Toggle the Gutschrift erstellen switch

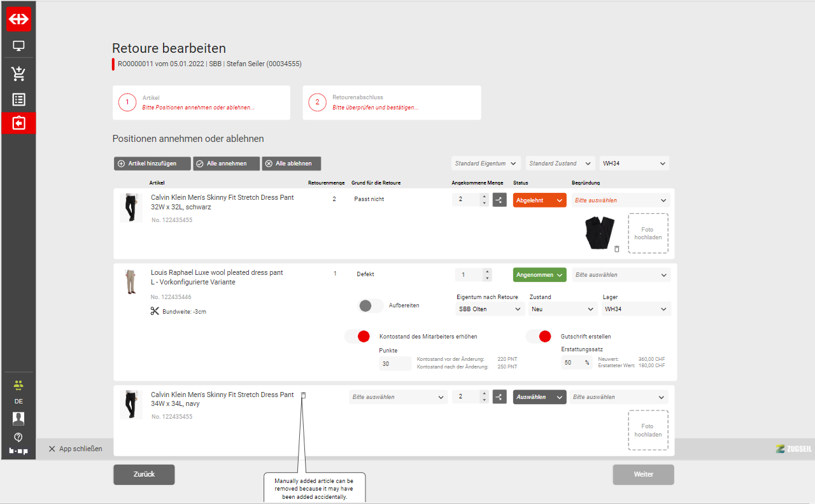tap(539, 336)
